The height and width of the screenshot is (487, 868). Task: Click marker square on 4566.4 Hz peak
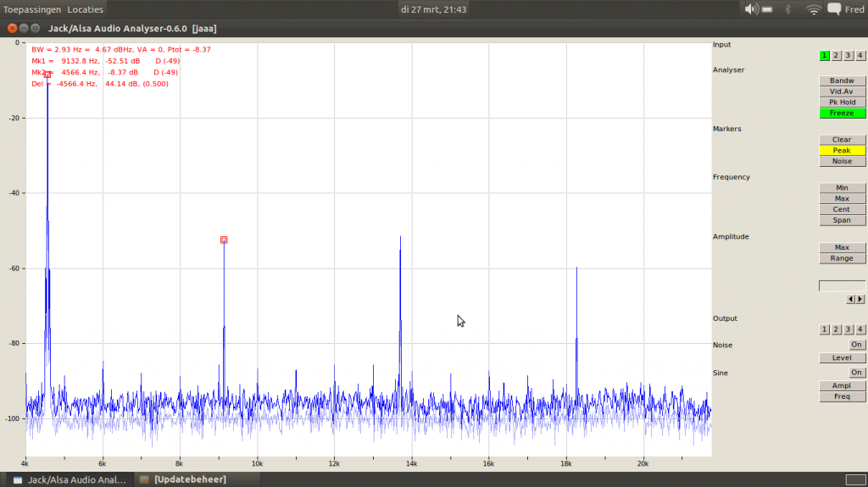[x=47, y=75]
